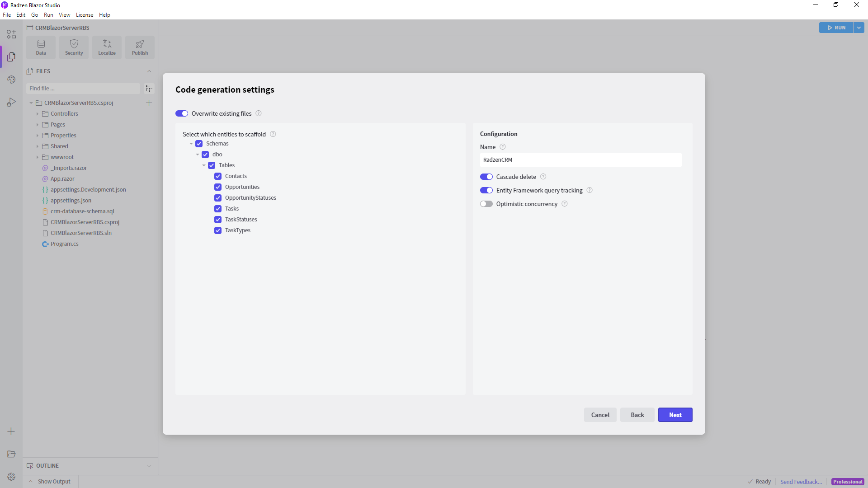Open crm-database-schema.sql file

click(82, 211)
